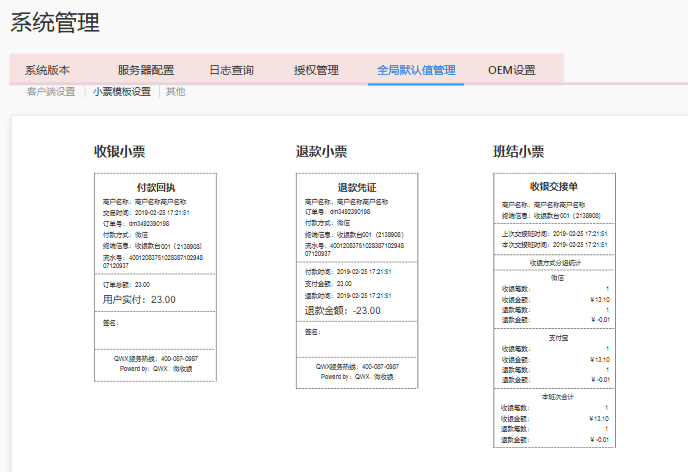Screen dimensions: 688x472
Task: Open the OEM设置 tab
Action: tap(512, 70)
